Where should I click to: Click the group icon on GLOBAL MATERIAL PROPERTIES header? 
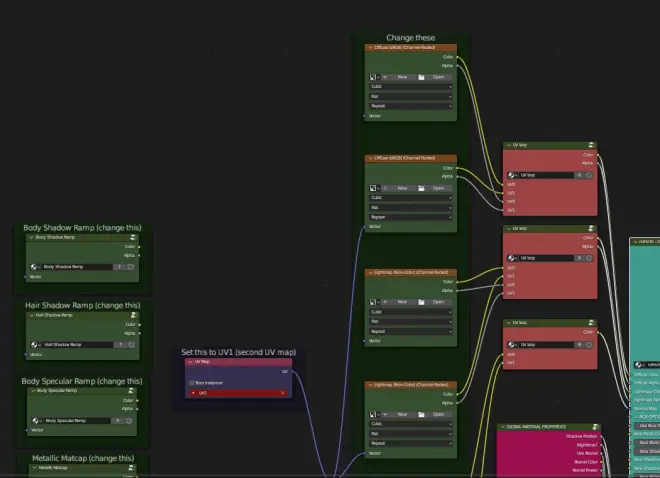tap(595, 427)
